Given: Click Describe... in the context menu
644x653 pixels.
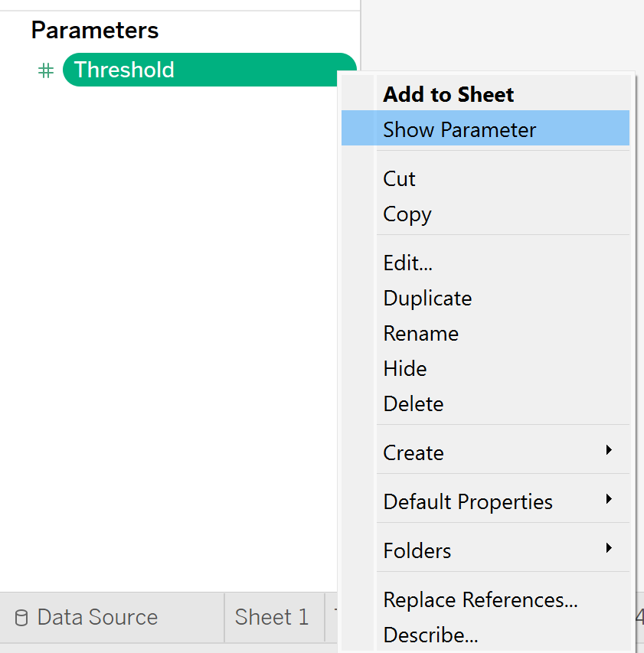Looking at the screenshot, I should point(430,635).
